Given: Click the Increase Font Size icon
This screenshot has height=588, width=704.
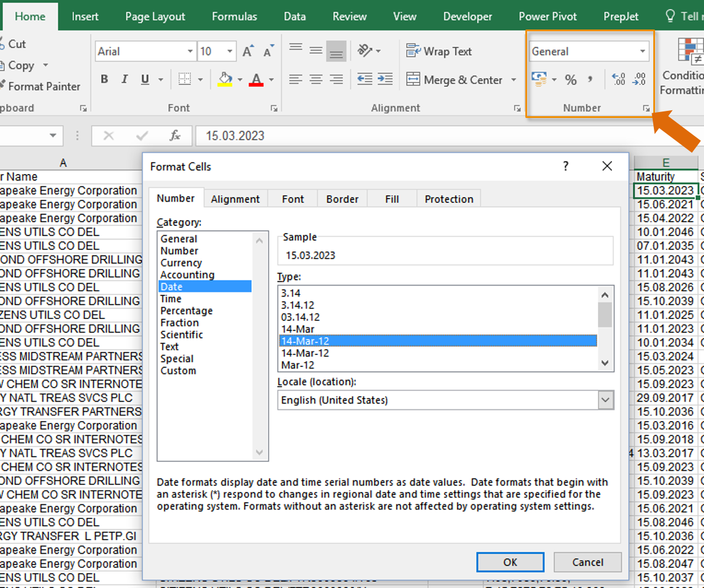Looking at the screenshot, I should [x=247, y=51].
